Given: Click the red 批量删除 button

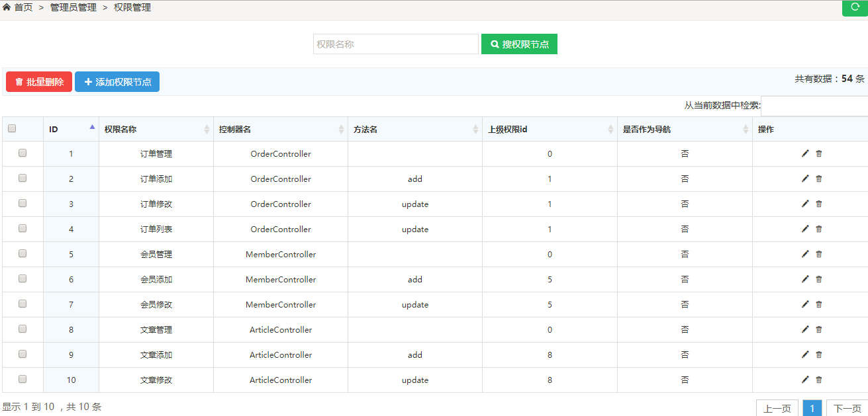Looking at the screenshot, I should pos(39,82).
